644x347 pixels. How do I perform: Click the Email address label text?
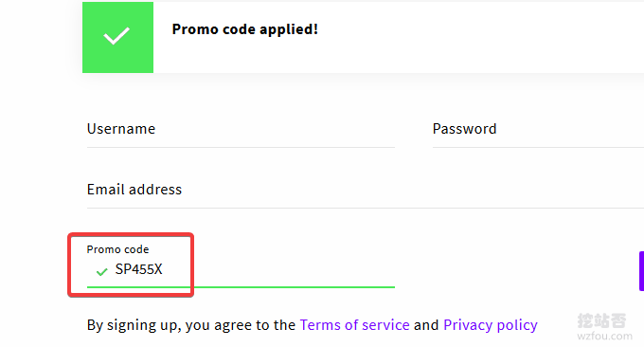click(x=134, y=189)
